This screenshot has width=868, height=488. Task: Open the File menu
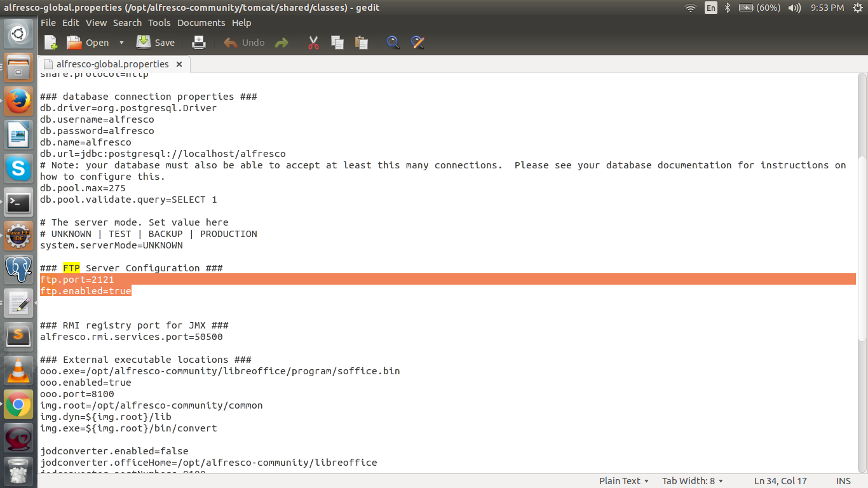[x=48, y=22]
